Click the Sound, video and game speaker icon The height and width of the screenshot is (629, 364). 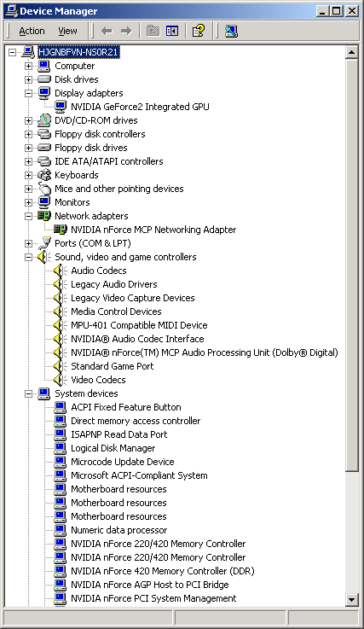point(44,257)
